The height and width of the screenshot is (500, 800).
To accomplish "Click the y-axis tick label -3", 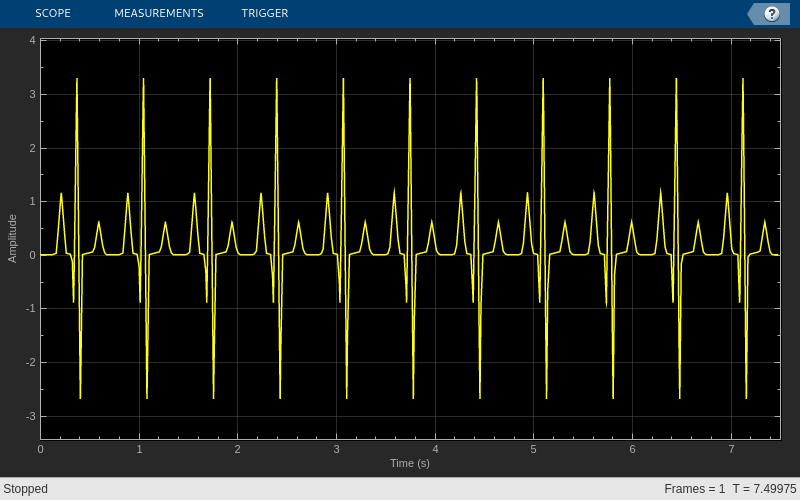I will coord(31,416).
